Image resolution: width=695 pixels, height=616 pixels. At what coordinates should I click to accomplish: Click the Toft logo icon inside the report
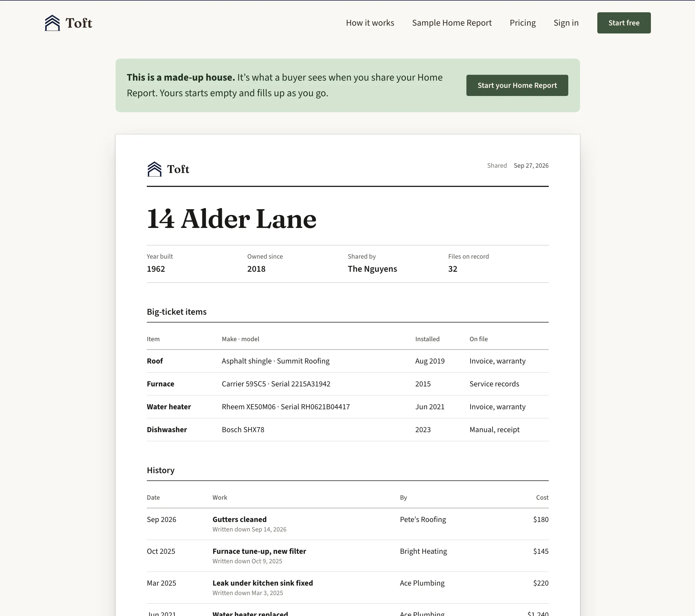click(154, 169)
